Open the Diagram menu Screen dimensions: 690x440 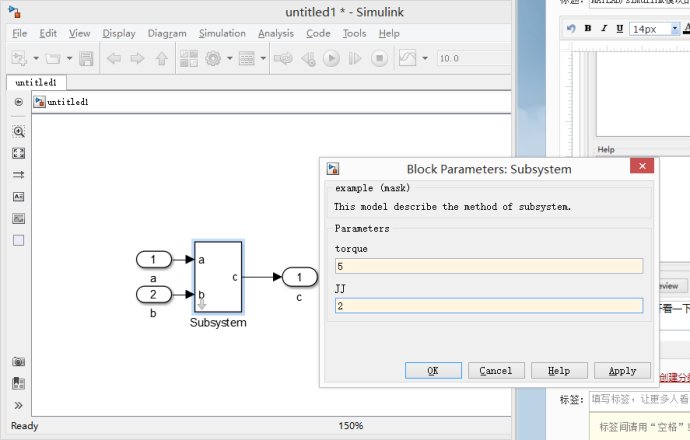click(167, 33)
